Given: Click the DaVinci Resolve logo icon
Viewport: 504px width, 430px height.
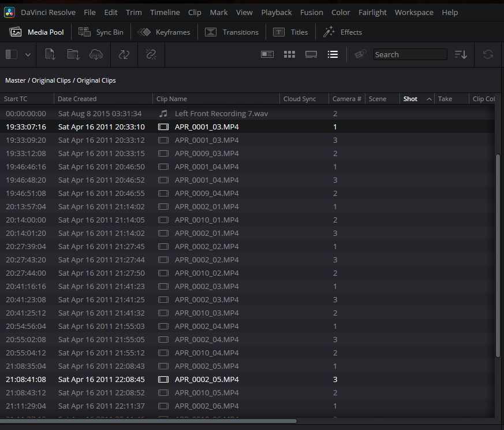Looking at the screenshot, I should 9,13.
